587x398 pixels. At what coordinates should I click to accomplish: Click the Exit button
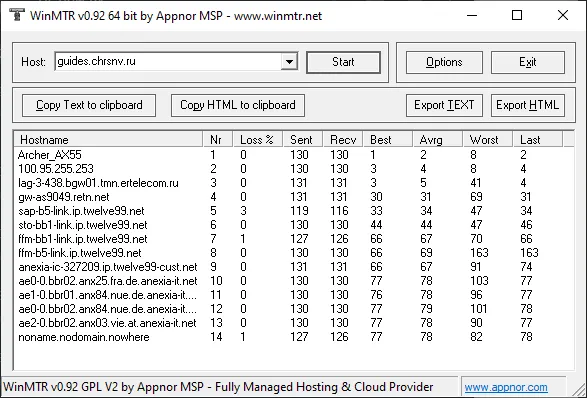click(527, 62)
